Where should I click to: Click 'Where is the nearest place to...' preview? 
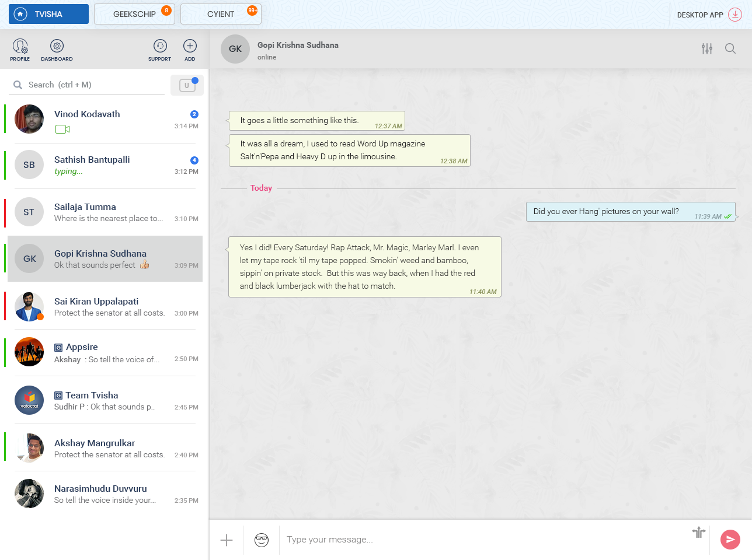click(109, 218)
